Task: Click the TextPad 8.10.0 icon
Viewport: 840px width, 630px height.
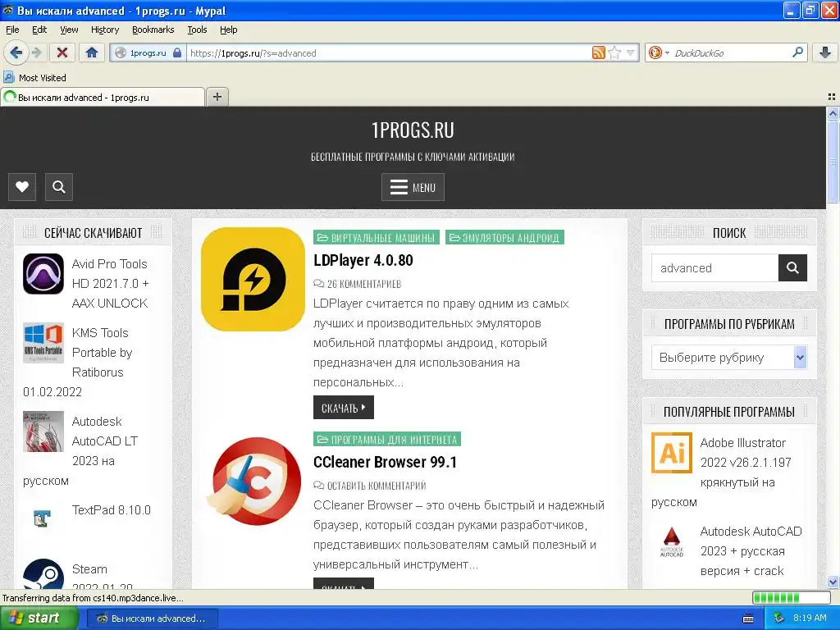Action: pos(43,518)
